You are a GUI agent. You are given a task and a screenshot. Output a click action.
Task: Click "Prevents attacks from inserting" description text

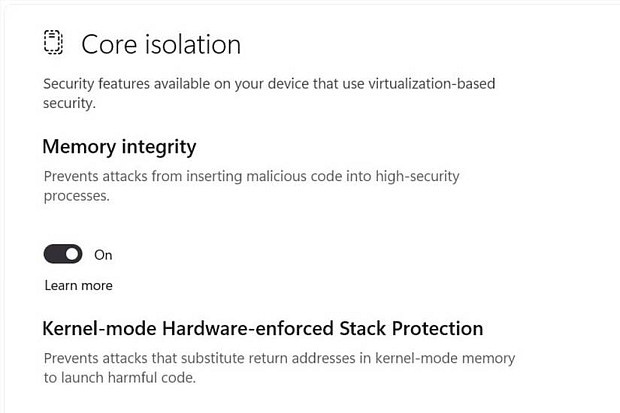click(x=143, y=176)
